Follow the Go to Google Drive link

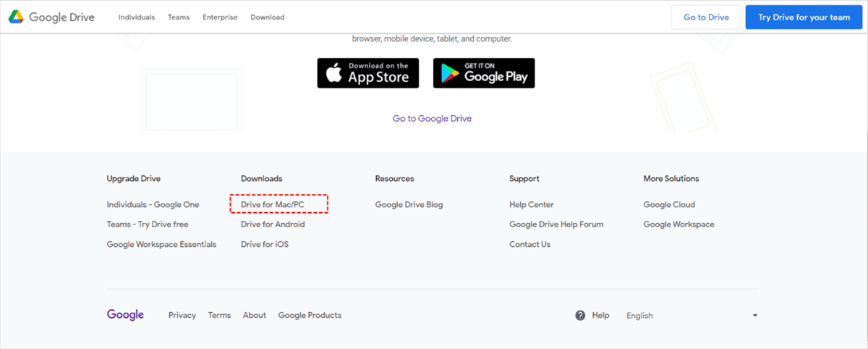click(x=432, y=118)
